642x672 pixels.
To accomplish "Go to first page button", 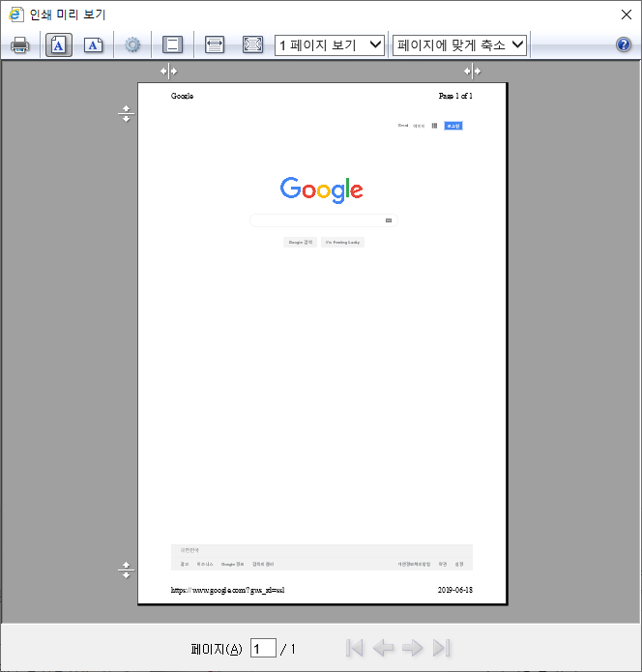I will [x=355, y=648].
